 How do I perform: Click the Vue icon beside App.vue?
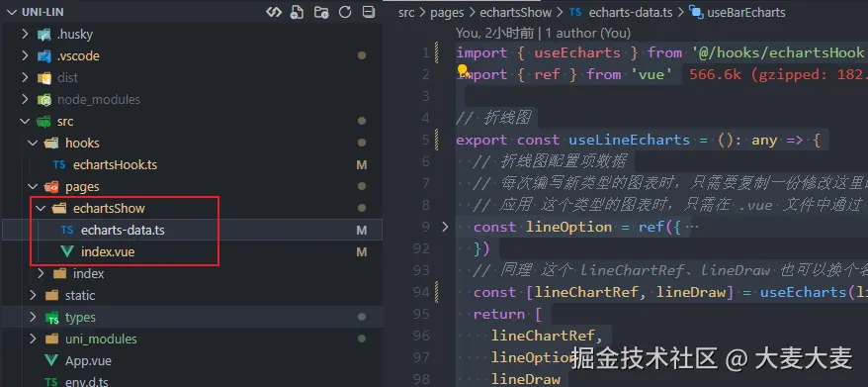tap(51, 361)
